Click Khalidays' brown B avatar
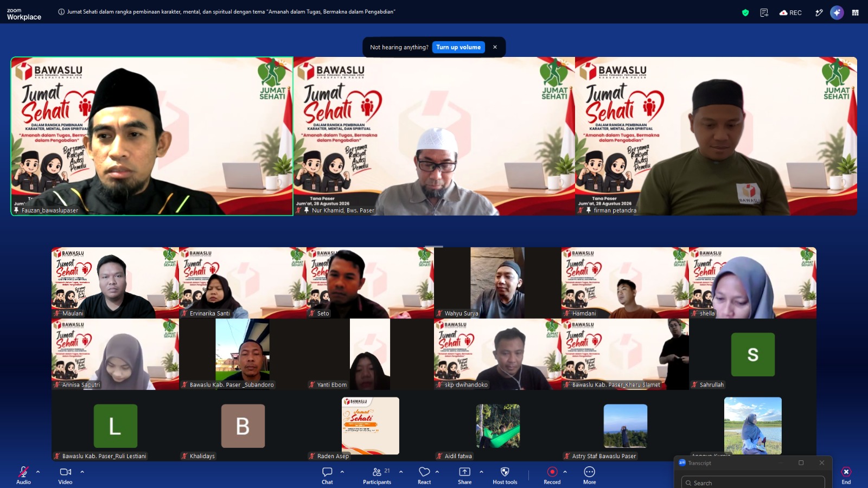868x488 pixels. pyautogui.click(x=243, y=426)
